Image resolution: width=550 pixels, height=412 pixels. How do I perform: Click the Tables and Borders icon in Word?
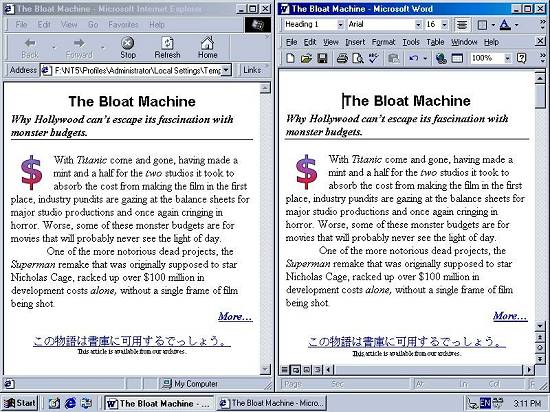tap(457, 58)
